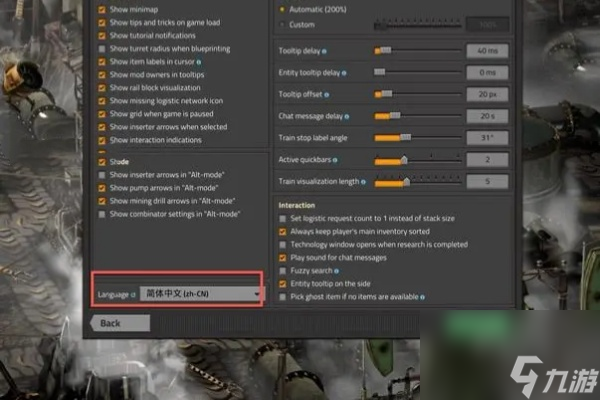Image resolution: width=600 pixels, height=400 pixels.
Task: Toggle Show interaction indications checkbox
Action: click(102, 140)
